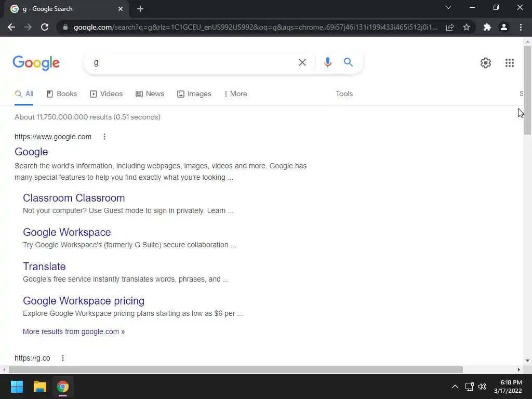The height and width of the screenshot is (399, 532).
Task: Open the Google result title link
Action: (x=31, y=152)
